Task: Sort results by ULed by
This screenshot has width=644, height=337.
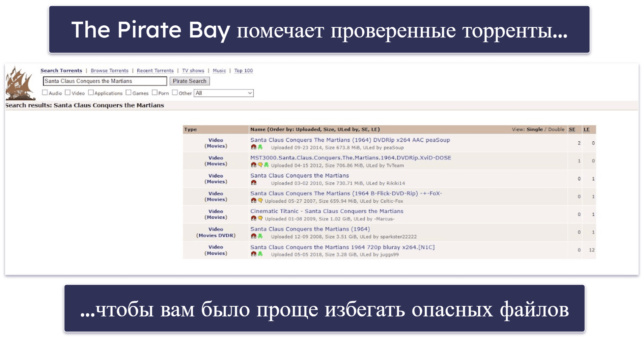Action: (348, 129)
